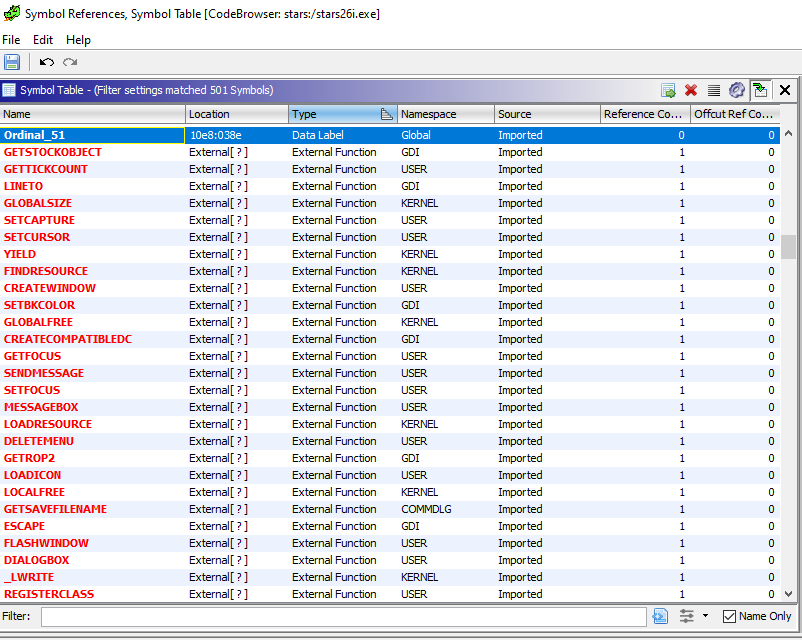802x640 pixels.
Task: Select the GLOBALSIZE symbol
Action: point(37,203)
